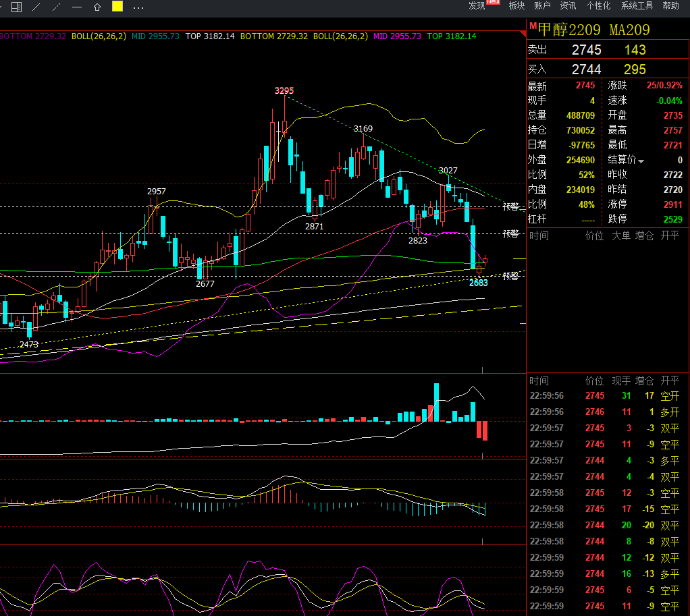
Task: Click the top 预警 alert line label
Action: tap(511, 206)
